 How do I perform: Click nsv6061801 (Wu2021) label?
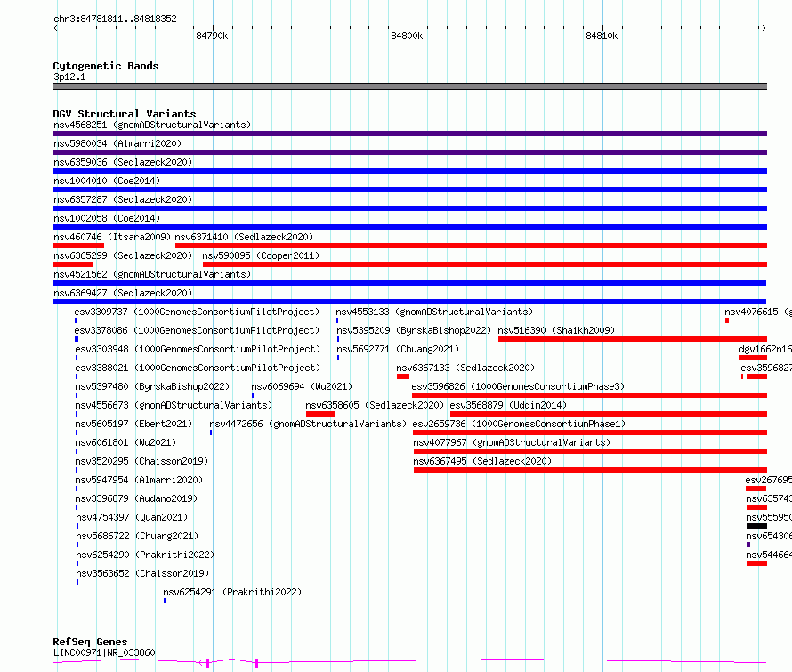coord(125,442)
